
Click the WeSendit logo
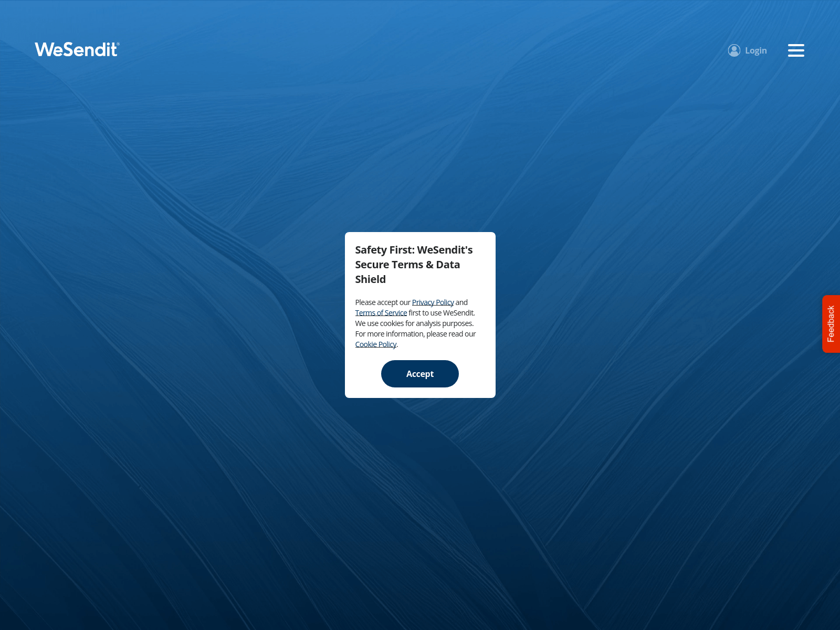coord(77,49)
